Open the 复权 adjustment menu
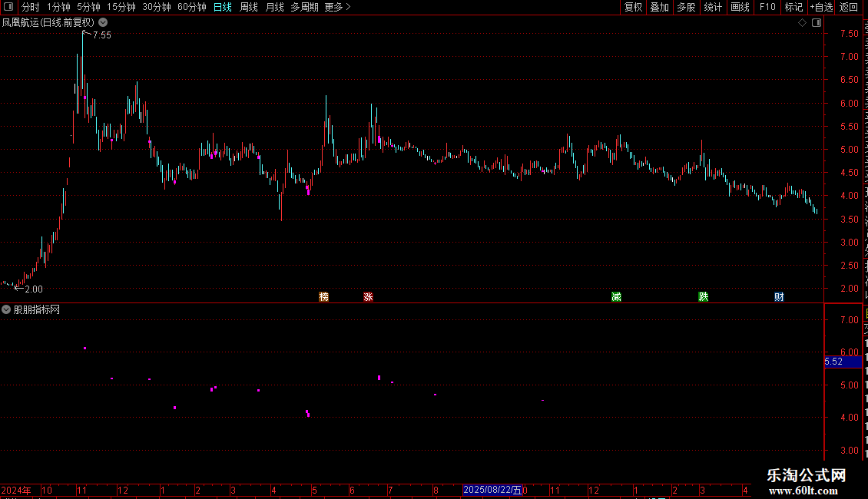This screenshot has height=499, width=868. tap(633, 7)
